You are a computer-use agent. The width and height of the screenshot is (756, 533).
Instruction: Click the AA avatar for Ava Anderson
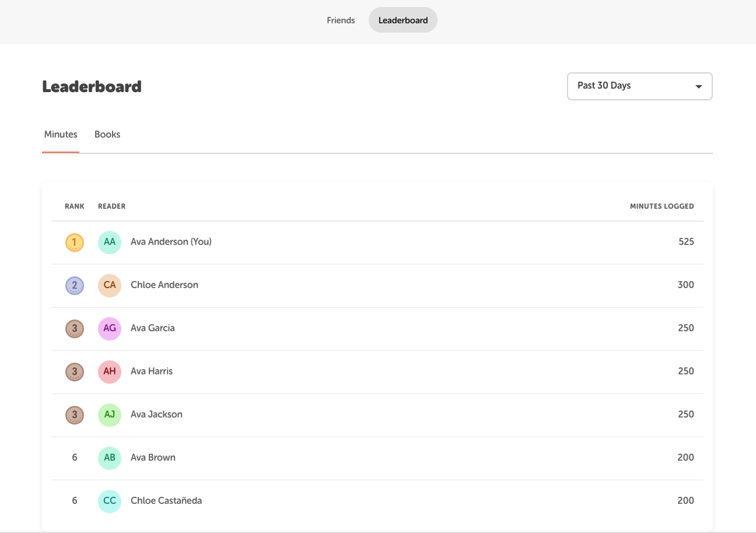tap(110, 242)
